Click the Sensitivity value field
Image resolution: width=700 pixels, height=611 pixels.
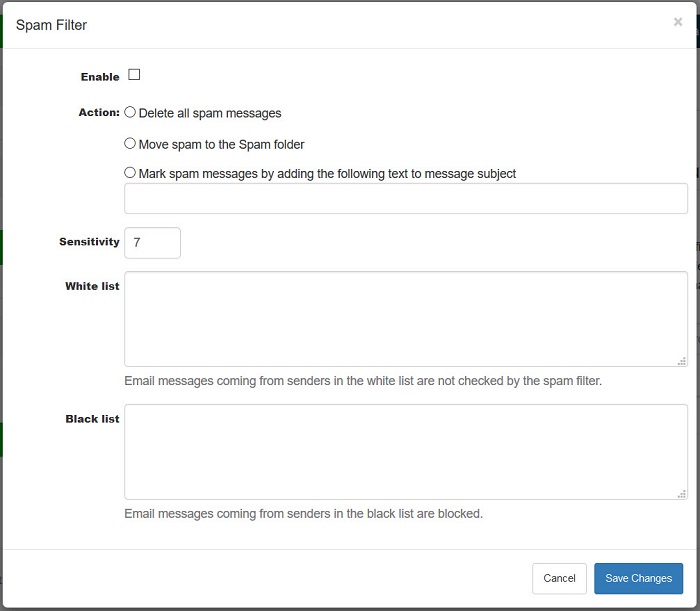point(152,243)
